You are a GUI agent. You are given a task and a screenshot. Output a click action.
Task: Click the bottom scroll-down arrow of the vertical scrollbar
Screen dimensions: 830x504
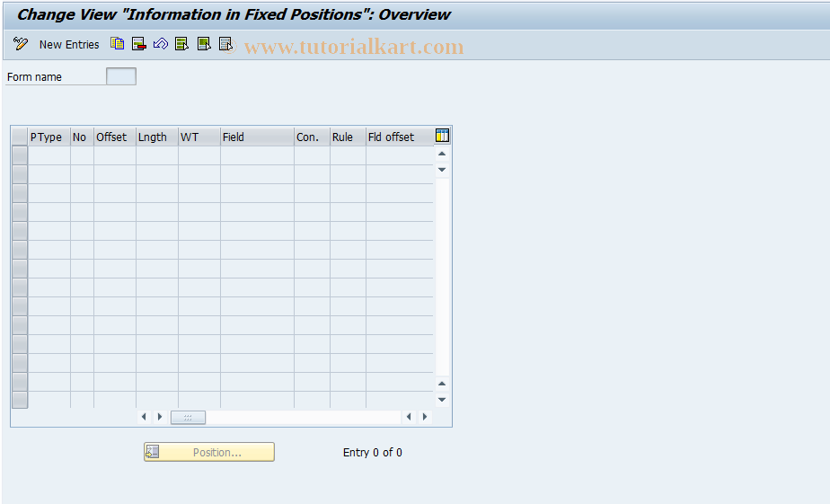tap(442, 400)
